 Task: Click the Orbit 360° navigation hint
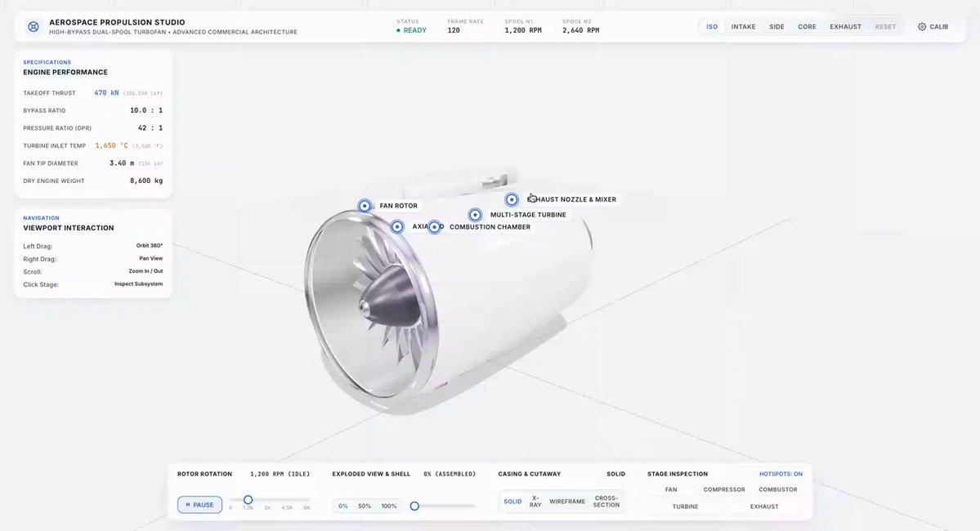[150, 246]
